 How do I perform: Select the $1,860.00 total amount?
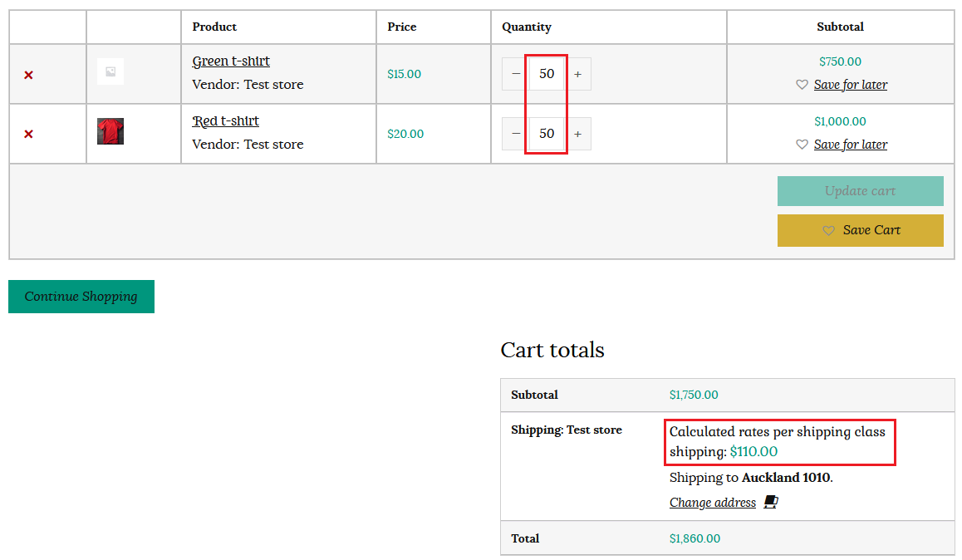point(695,538)
